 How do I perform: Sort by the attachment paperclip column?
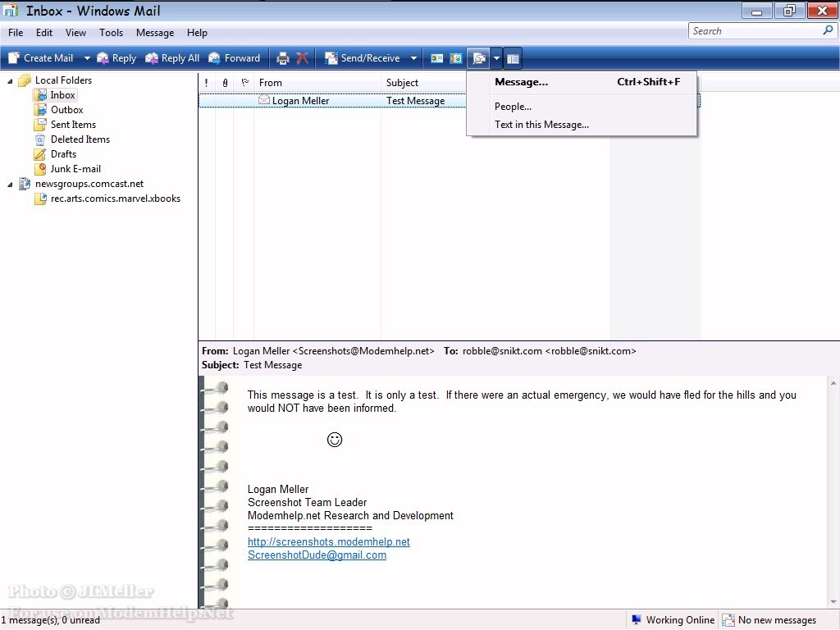225,83
